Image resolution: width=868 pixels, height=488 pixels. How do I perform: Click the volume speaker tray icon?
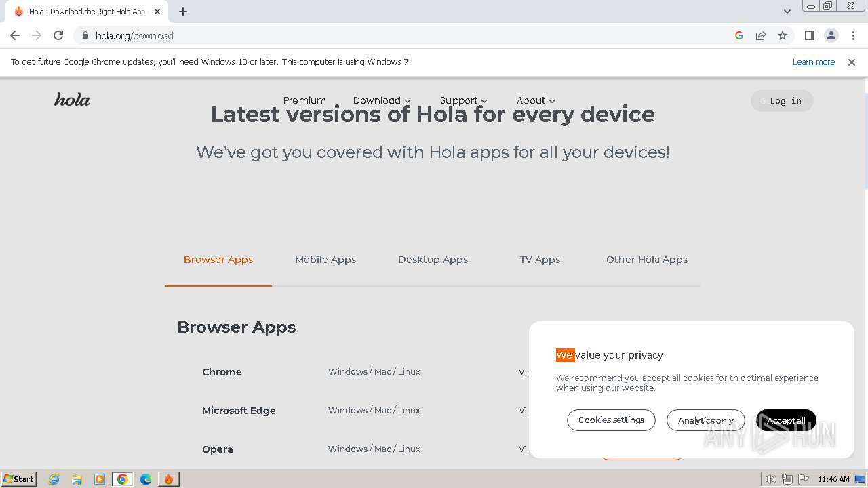tap(770, 479)
